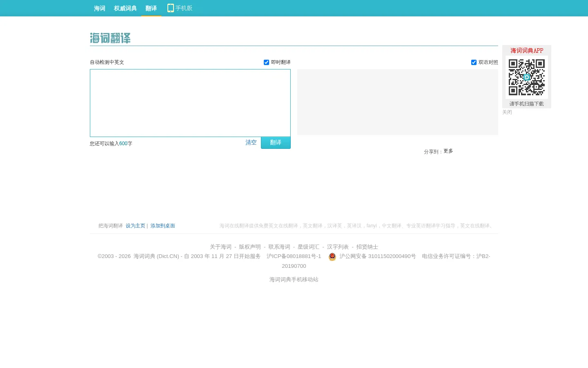
Task: Open the 星级词汇 footer link
Action: (x=308, y=247)
